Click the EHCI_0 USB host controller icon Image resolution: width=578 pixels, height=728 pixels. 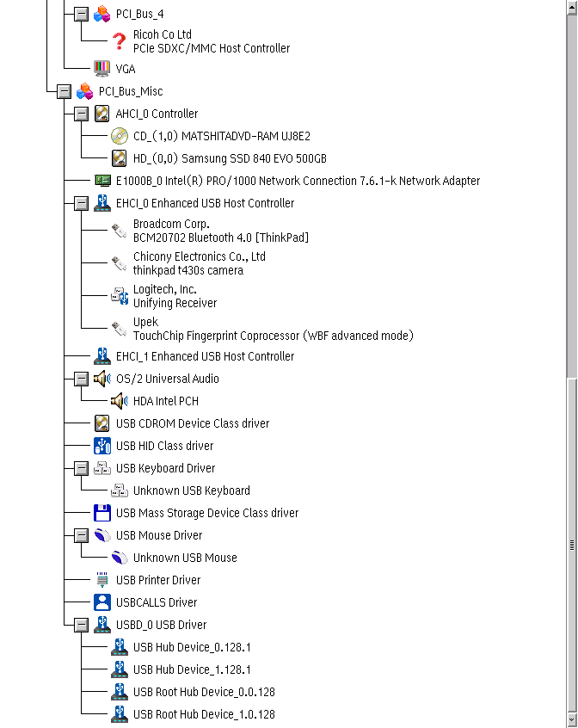(102, 203)
